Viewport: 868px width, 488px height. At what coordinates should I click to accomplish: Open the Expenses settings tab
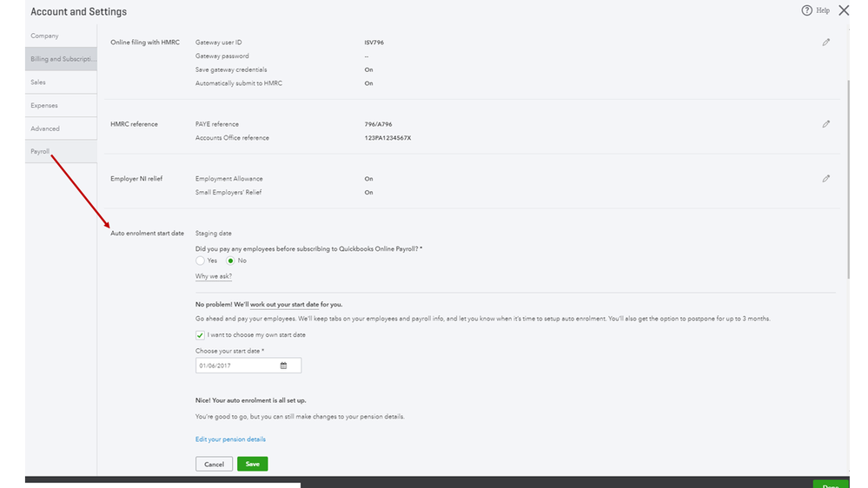pos(44,106)
